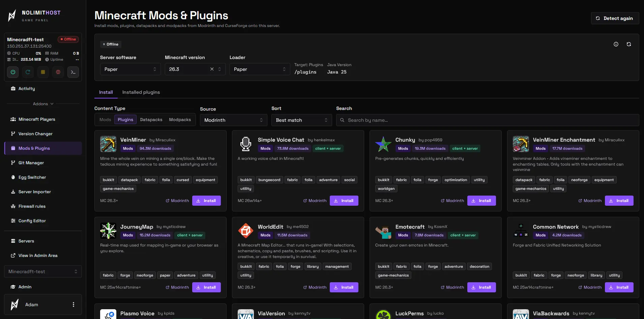Select the Plugins content type

pyautogui.click(x=125, y=120)
